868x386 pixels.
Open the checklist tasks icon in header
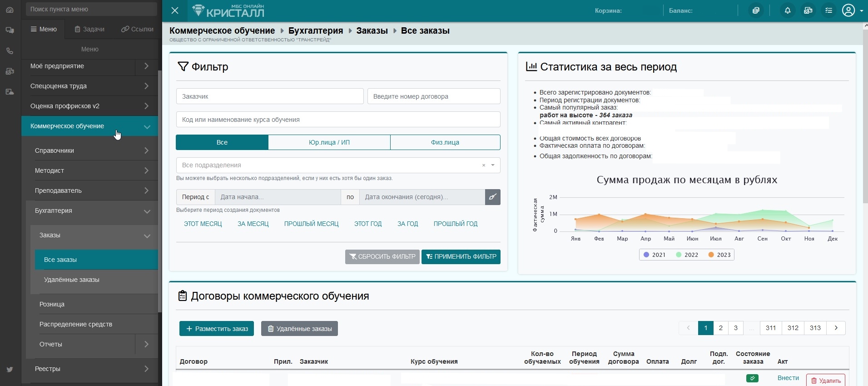[x=829, y=10]
